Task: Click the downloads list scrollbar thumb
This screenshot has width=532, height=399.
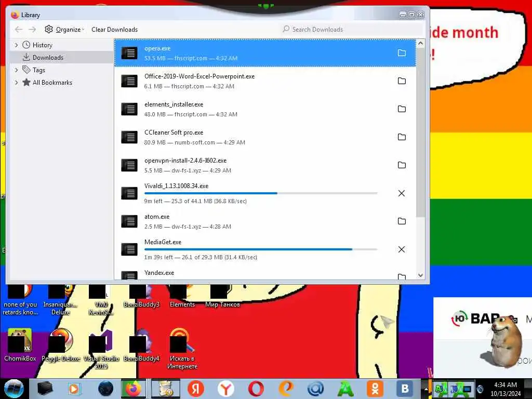Action: point(420,133)
